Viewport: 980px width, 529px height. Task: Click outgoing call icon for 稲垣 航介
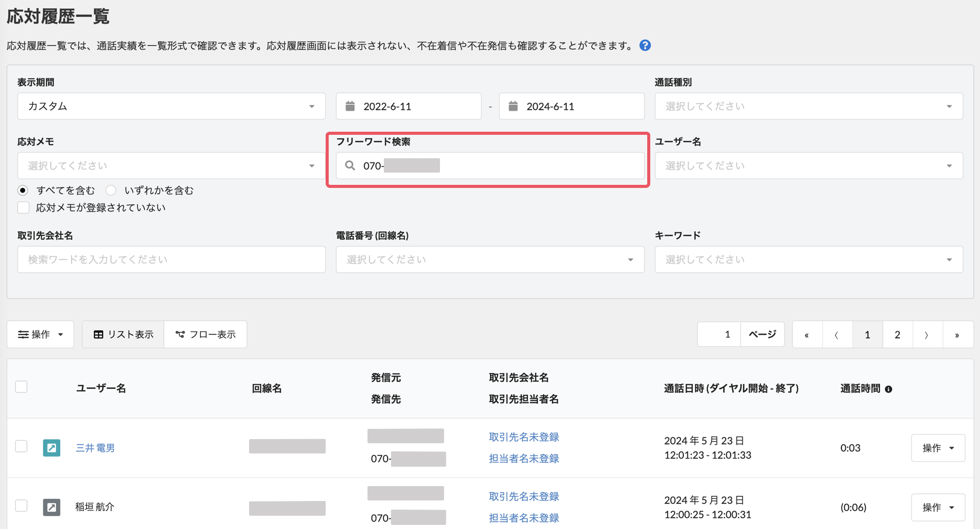point(52,507)
